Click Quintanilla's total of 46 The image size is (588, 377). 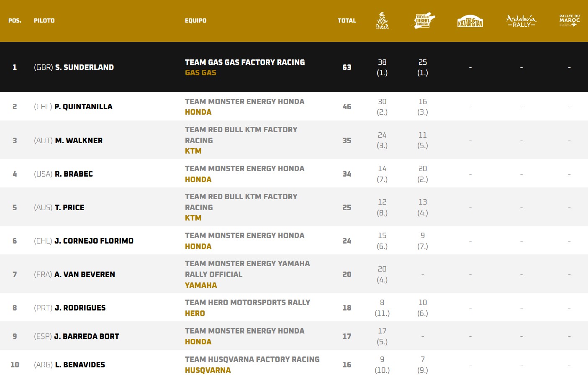pyautogui.click(x=347, y=106)
